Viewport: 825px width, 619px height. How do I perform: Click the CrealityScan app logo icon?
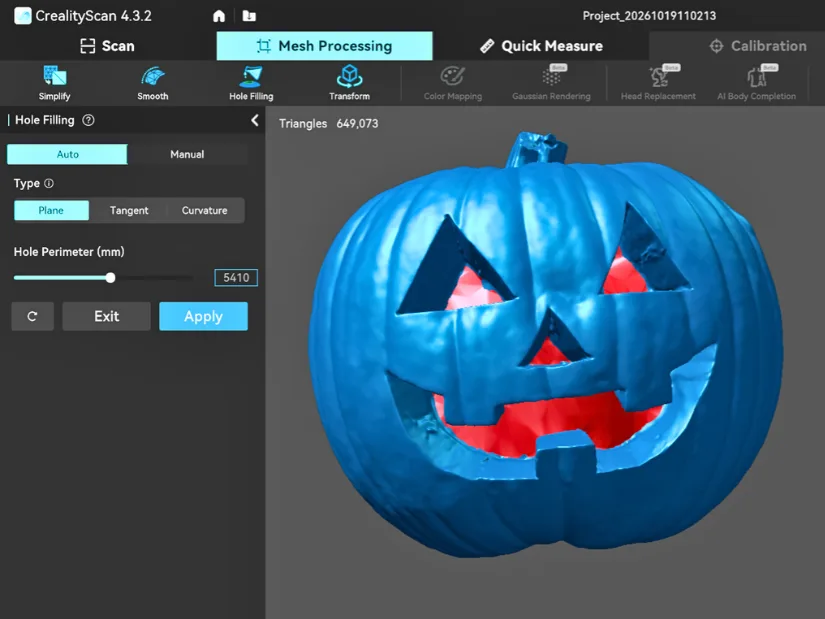(23, 16)
